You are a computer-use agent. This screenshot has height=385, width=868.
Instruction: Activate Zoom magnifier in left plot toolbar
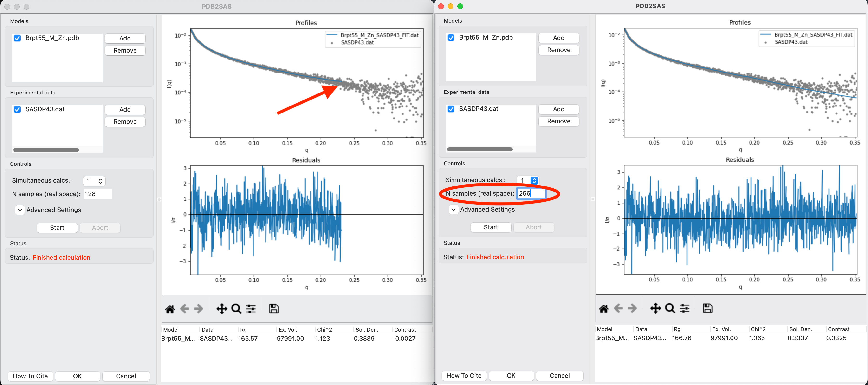click(x=236, y=309)
